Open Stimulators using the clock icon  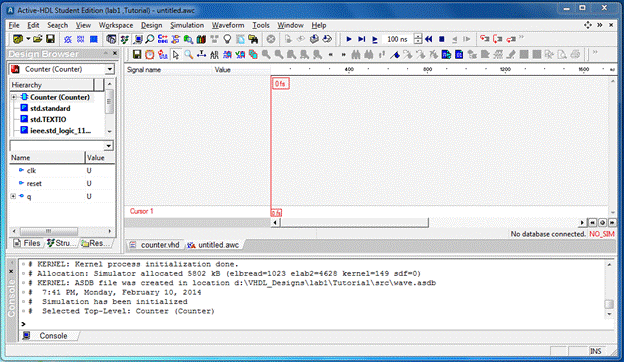(150, 54)
